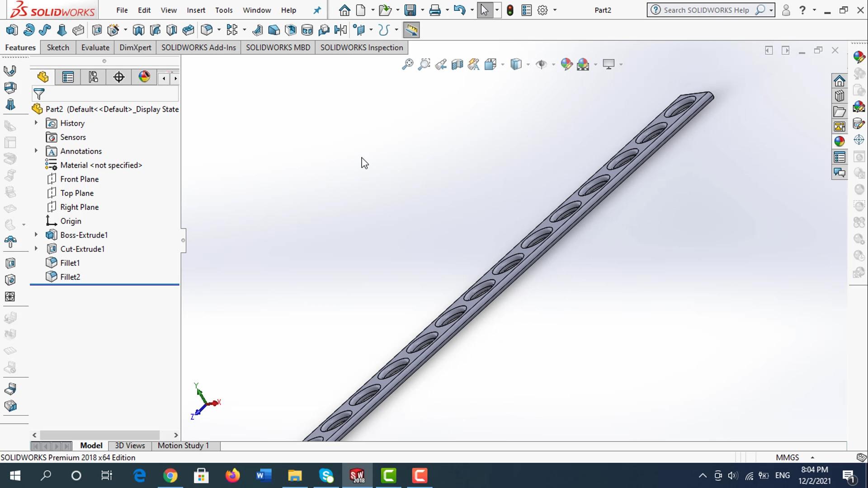Viewport: 868px width, 488px height.
Task: Select the Mirror feature tool
Action: click(x=341, y=30)
